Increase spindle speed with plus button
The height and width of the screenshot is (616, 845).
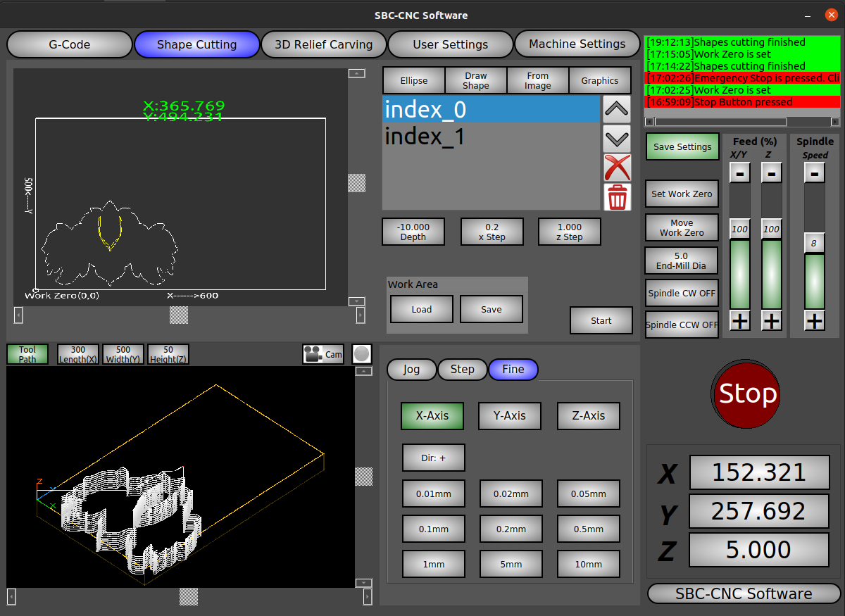point(814,321)
